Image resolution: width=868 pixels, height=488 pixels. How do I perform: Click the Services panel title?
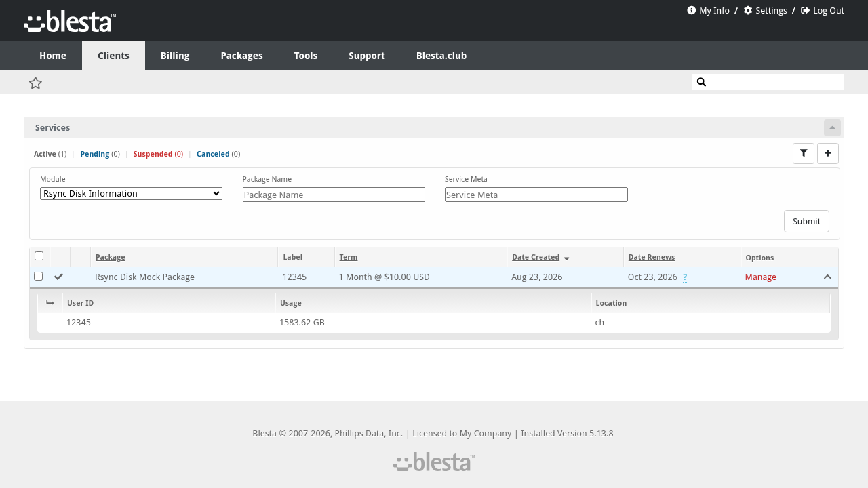click(53, 127)
